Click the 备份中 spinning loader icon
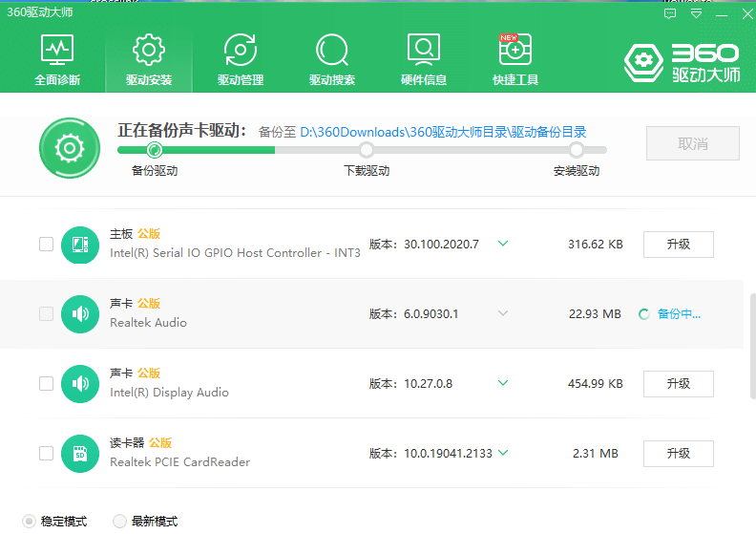 click(x=644, y=314)
